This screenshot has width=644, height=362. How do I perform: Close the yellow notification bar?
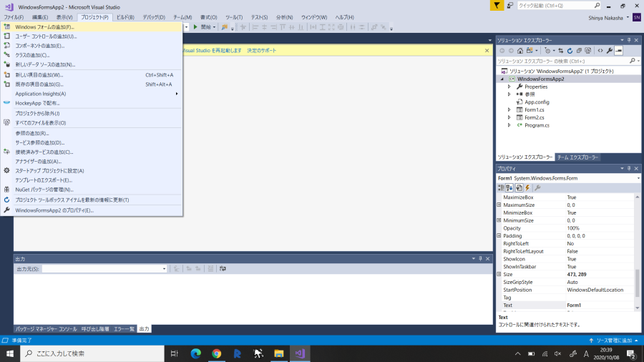point(487,51)
